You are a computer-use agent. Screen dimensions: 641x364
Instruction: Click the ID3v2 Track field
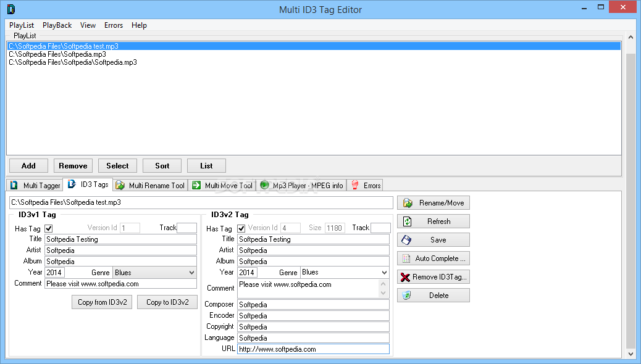point(380,228)
